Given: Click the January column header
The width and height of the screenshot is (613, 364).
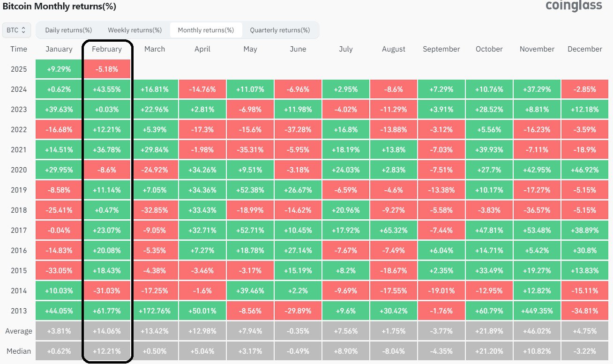Looking at the screenshot, I should point(59,49).
